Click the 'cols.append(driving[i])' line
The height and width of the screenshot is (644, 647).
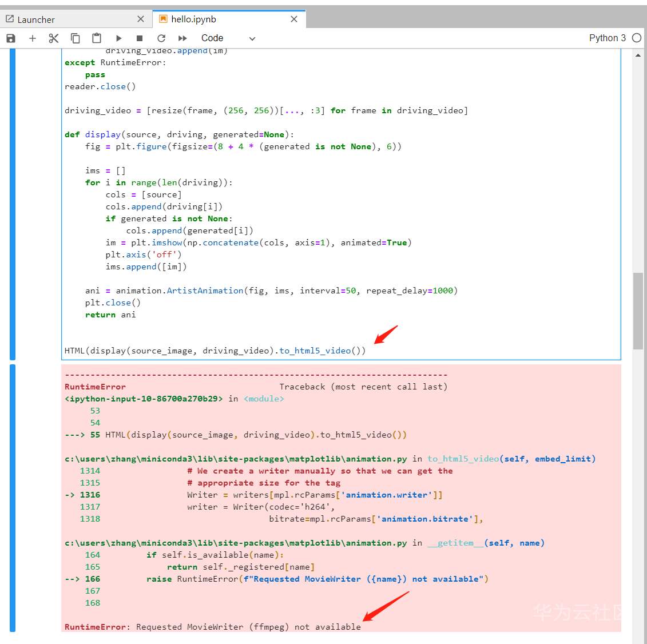(164, 206)
